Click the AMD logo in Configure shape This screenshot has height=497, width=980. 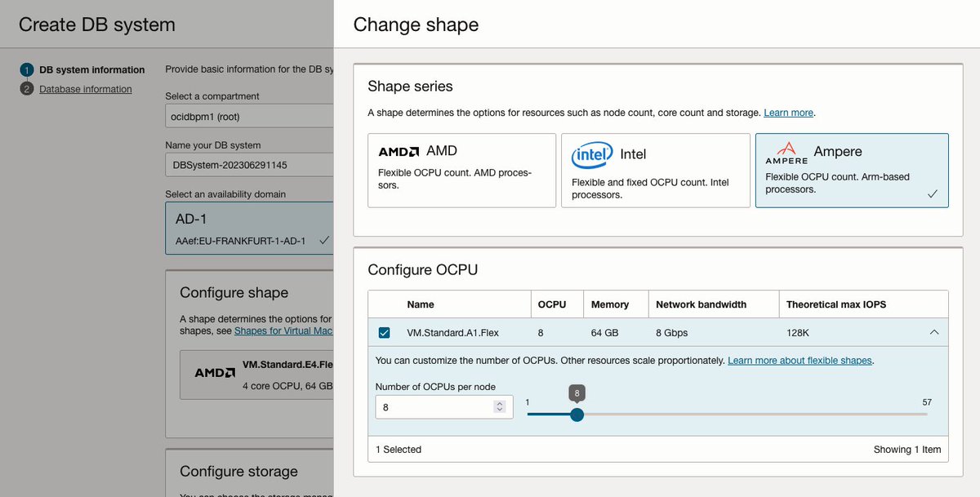click(x=216, y=373)
